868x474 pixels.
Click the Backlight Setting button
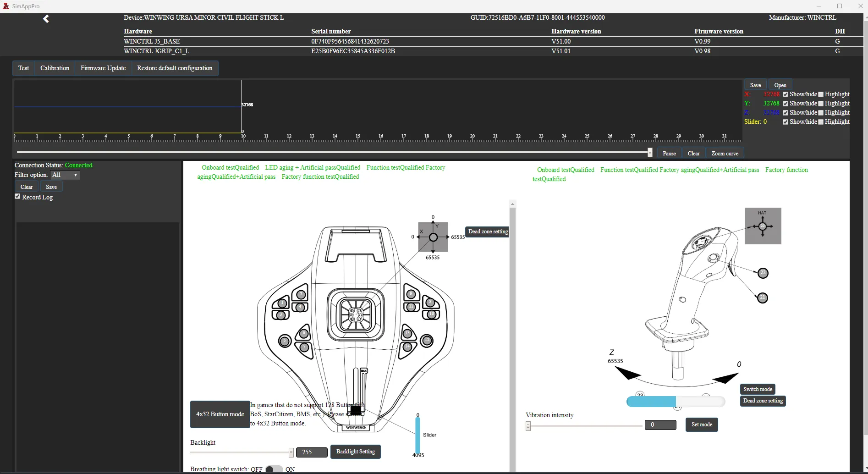pos(355,452)
